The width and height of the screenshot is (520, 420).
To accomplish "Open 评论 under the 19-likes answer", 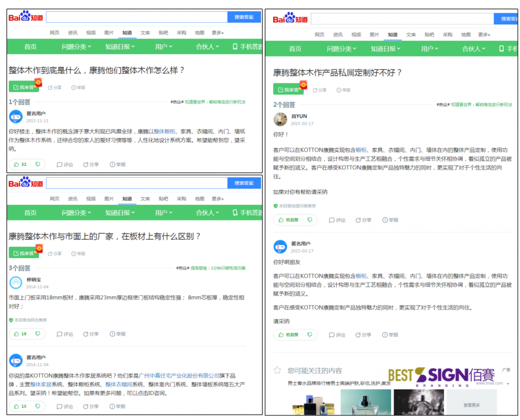I will point(65,334).
